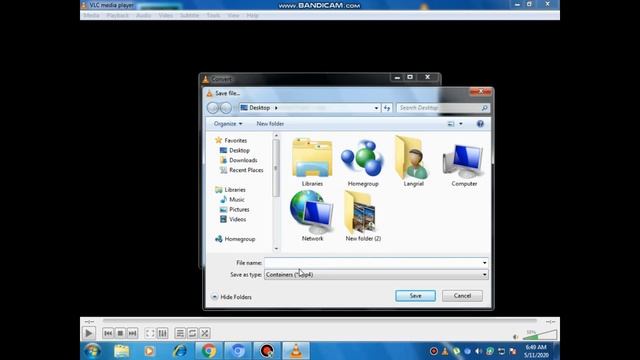640x360 pixels.
Task: Open VLC extended settings button
Action: 162,333
